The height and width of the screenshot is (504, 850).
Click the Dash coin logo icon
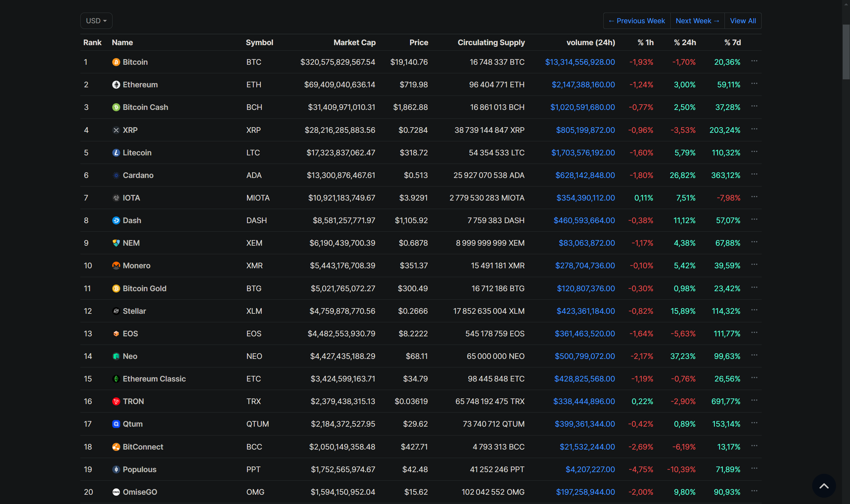point(116,220)
